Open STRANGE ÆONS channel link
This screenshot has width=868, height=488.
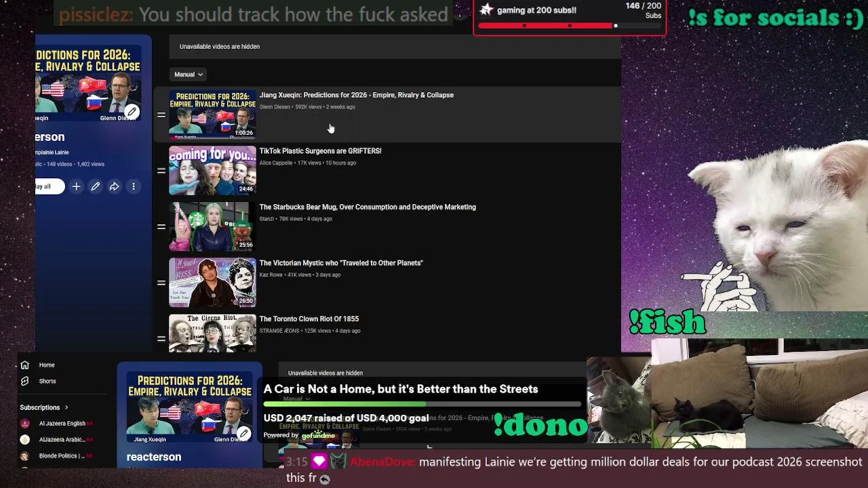point(279,331)
